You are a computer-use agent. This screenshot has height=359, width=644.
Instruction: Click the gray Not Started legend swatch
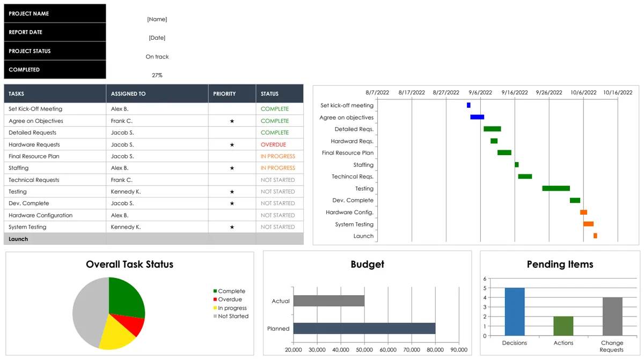[x=215, y=316]
